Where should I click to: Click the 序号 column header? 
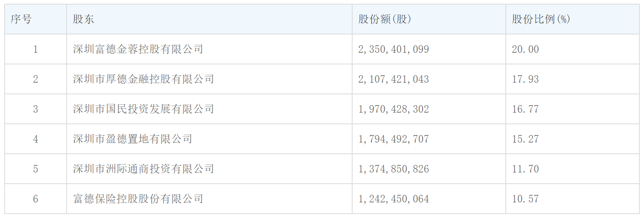(21, 19)
